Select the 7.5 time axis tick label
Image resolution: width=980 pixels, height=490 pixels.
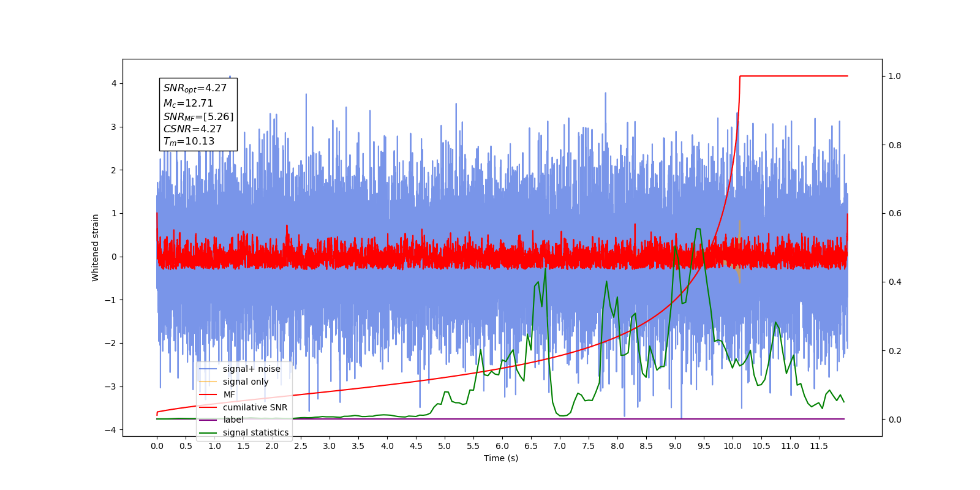(x=589, y=446)
